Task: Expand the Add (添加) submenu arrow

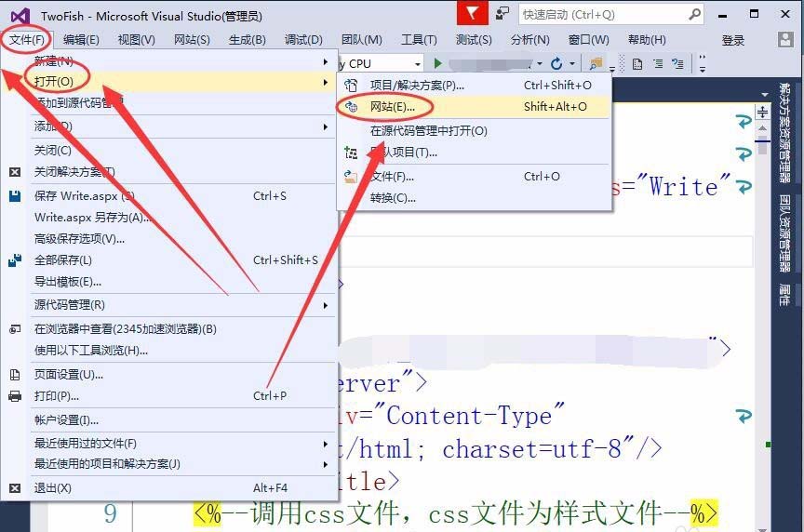Action: tap(325, 126)
